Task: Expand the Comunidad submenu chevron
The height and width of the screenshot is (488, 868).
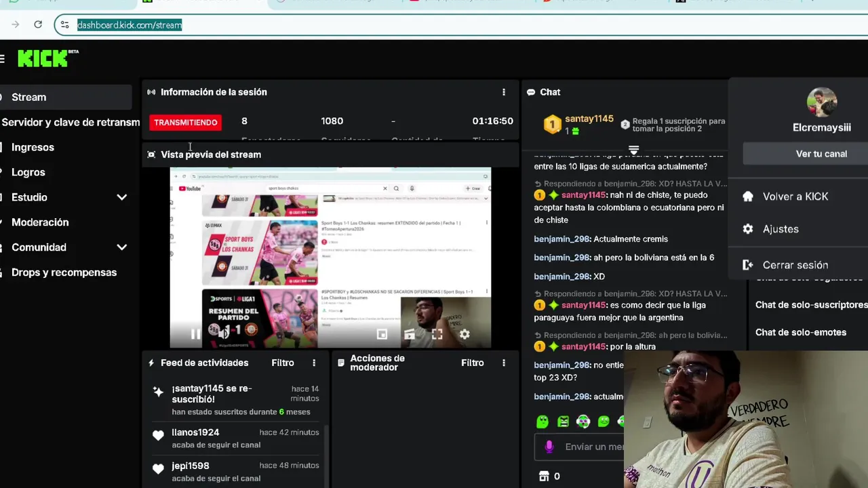Action: pos(122,247)
